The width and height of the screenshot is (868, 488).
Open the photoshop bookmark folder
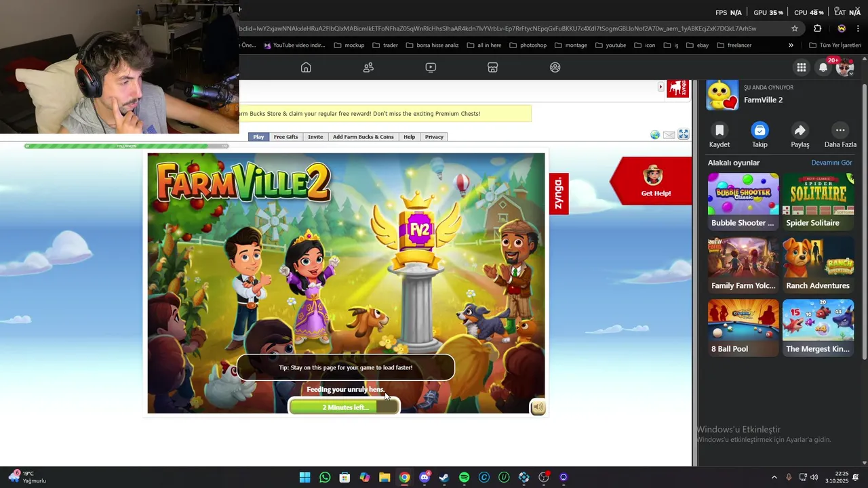pos(528,45)
